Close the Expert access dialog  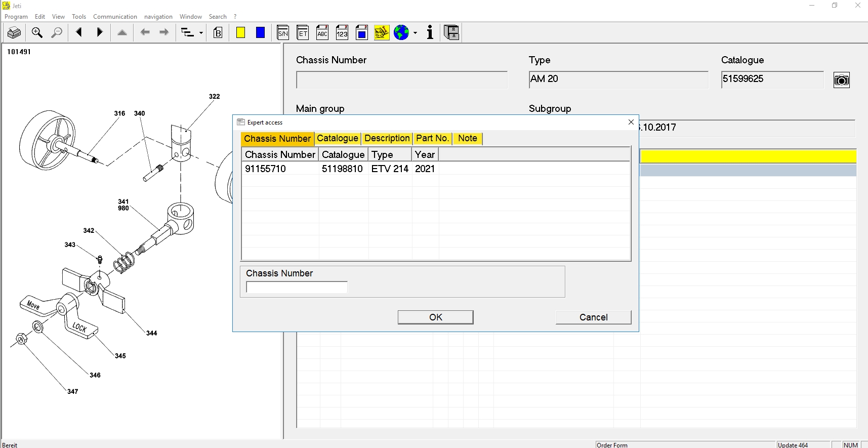coord(631,122)
